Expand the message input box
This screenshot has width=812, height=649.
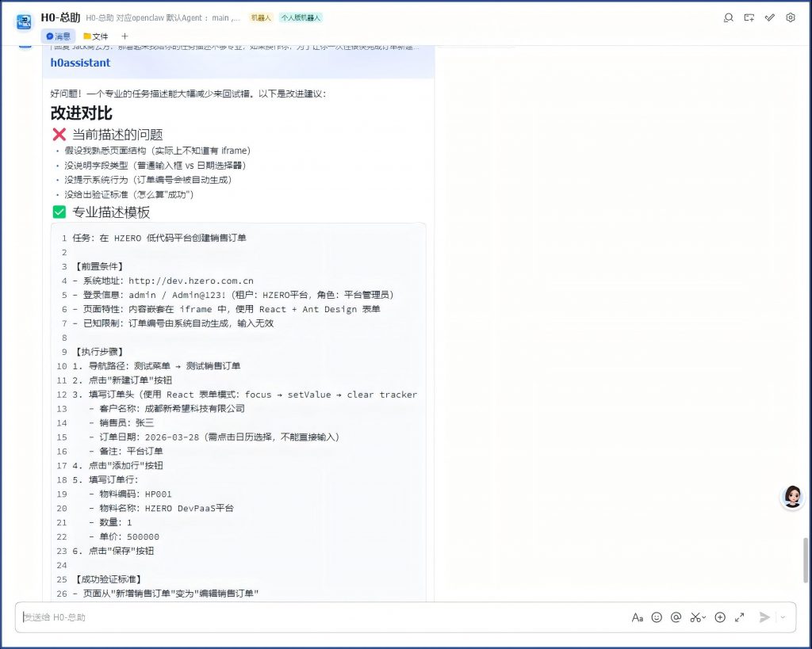(x=740, y=617)
